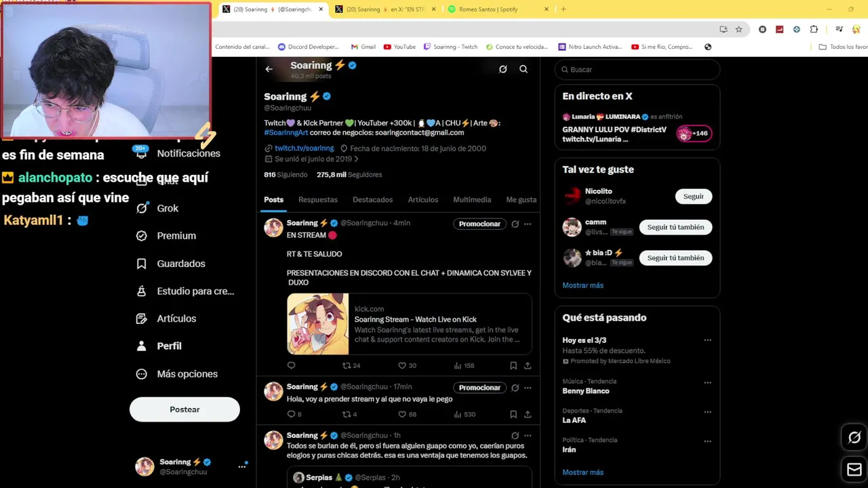Open Grok in the left sidebar

[x=157, y=208]
